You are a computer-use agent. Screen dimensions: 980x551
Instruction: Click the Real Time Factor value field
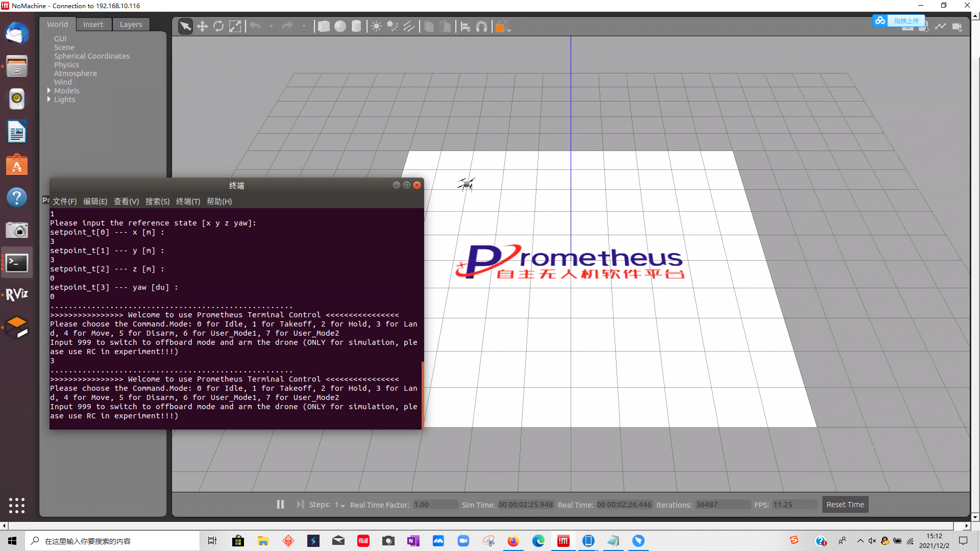[435, 505]
